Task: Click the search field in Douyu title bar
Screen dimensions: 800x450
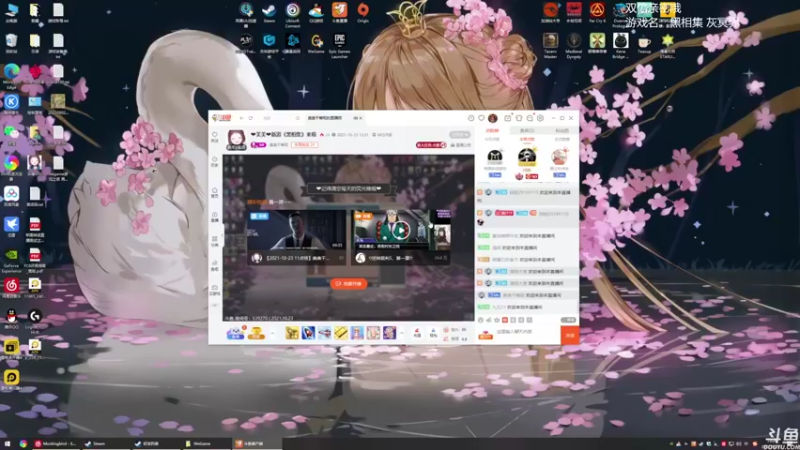Action: point(280,118)
